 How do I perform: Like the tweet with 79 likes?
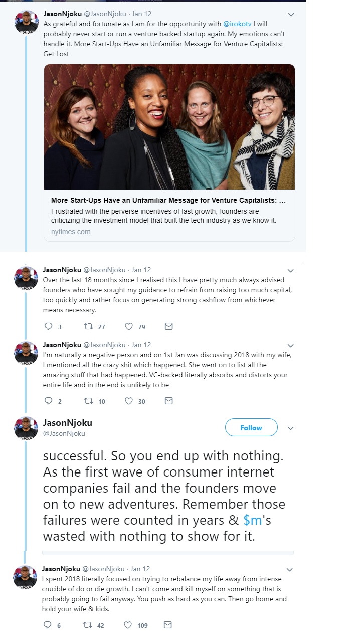pos(129,326)
